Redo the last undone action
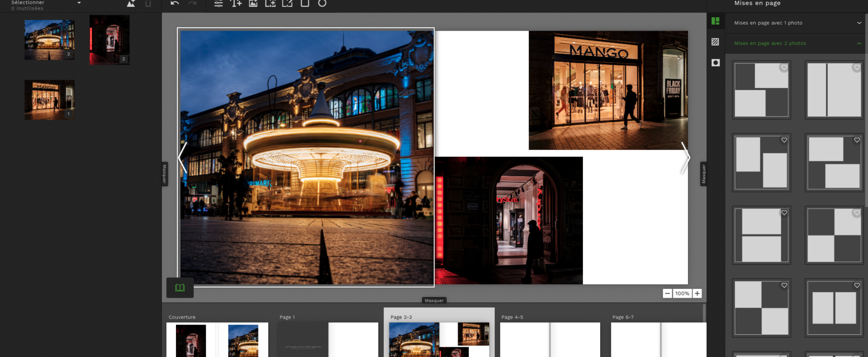The height and width of the screenshot is (357, 868). [x=192, y=3]
